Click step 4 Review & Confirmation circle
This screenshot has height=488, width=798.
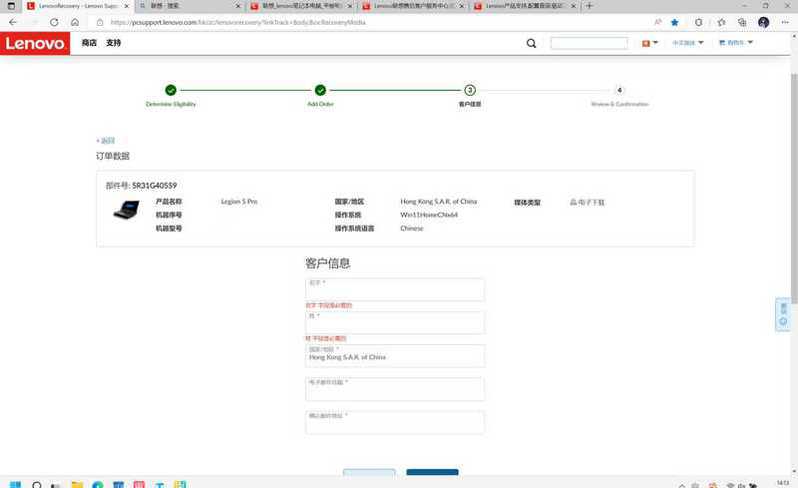(x=619, y=90)
